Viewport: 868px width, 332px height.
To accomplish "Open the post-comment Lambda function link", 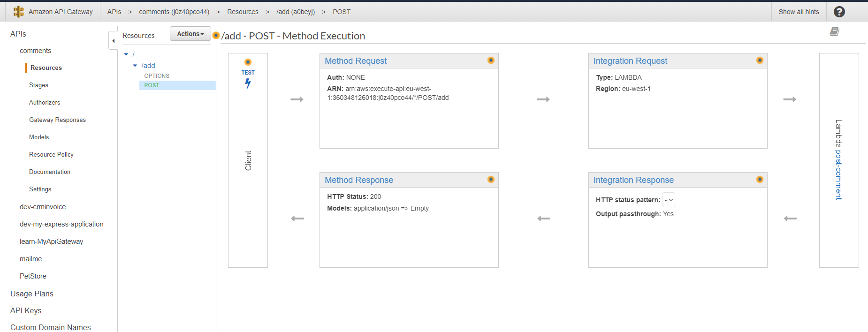I will (x=838, y=174).
